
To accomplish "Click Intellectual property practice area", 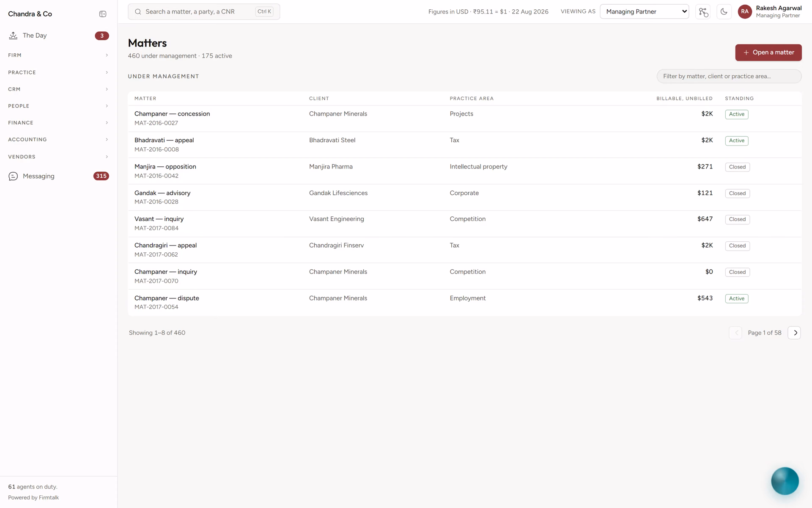I will [x=478, y=167].
